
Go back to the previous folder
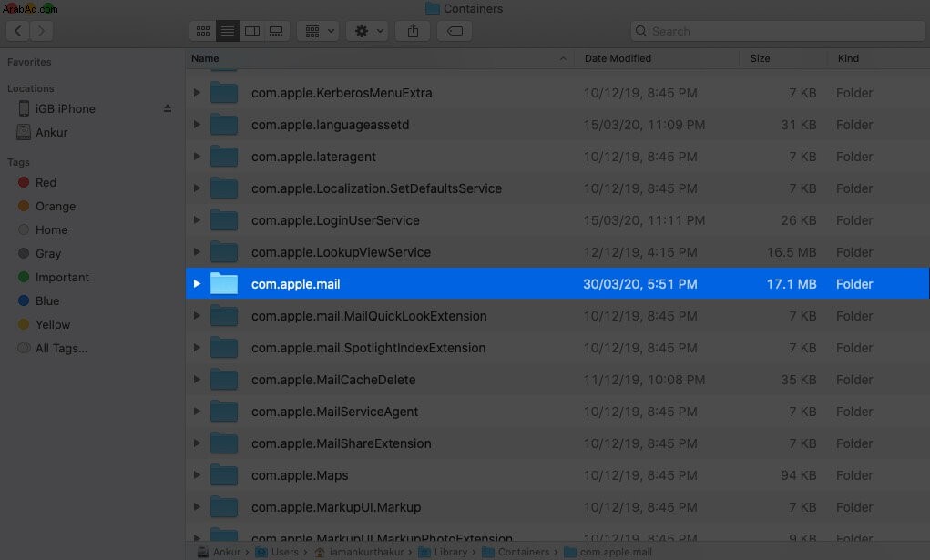click(x=18, y=31)
